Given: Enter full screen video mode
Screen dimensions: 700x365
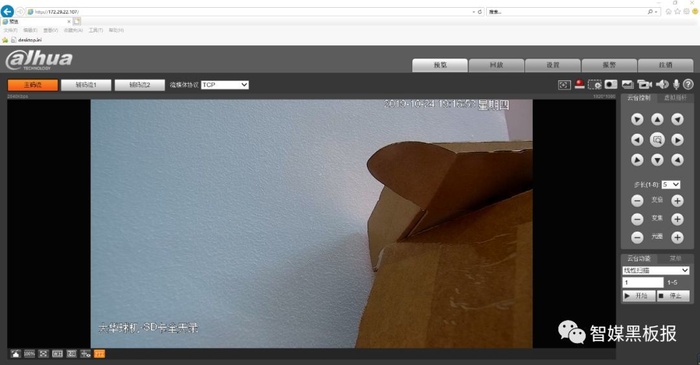Looking at the screenshot, I should 43,354.
